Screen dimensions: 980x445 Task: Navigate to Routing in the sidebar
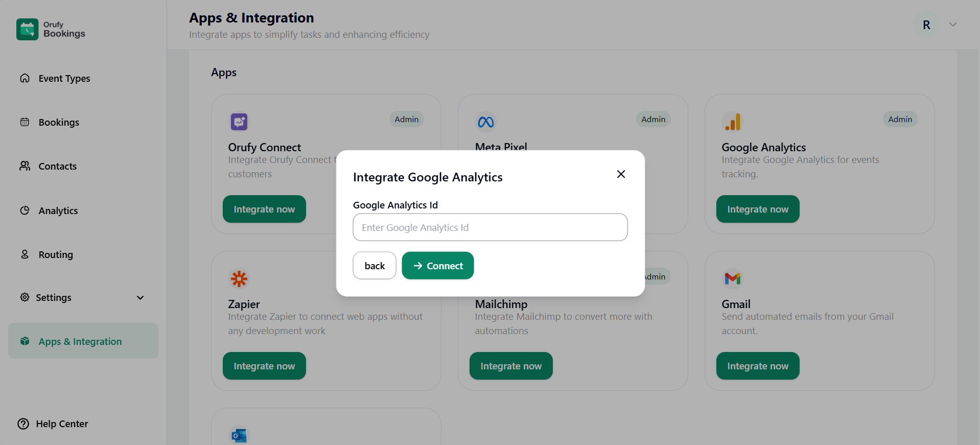[x=56, y=255]
